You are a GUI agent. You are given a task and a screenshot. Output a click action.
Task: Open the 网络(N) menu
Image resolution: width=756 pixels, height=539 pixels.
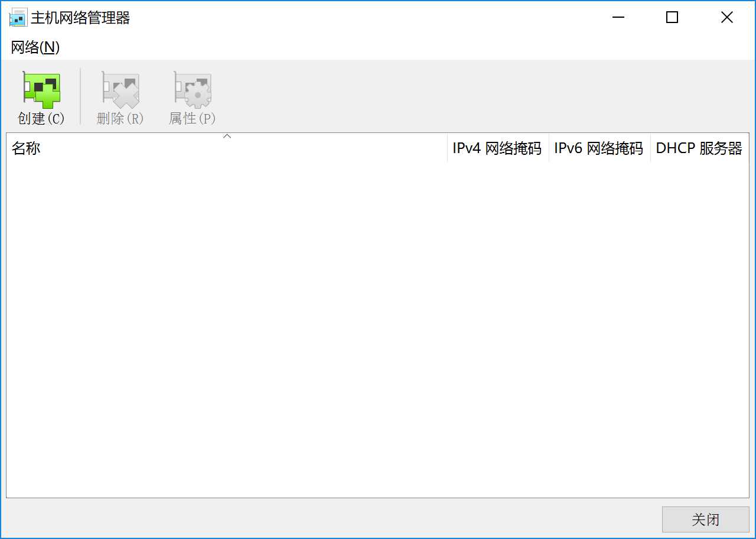[35, 47]
